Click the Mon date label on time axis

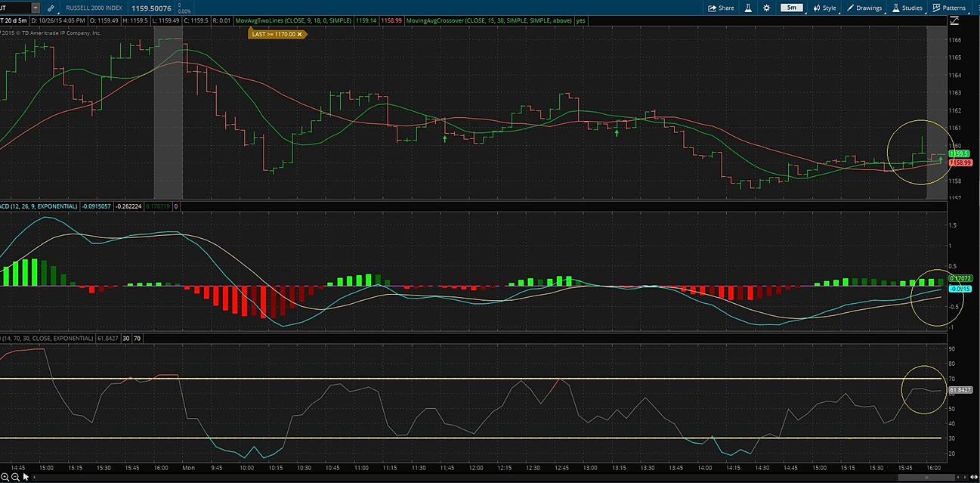pos(188,468)
